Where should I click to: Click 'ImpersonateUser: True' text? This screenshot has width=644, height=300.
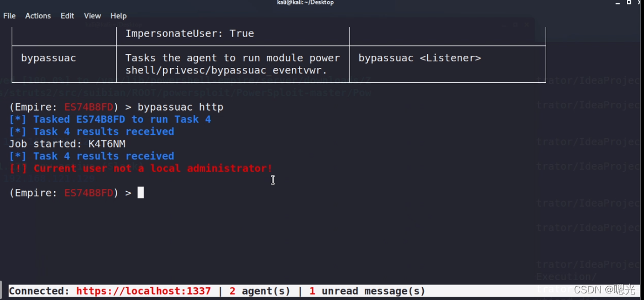(190, 33)
